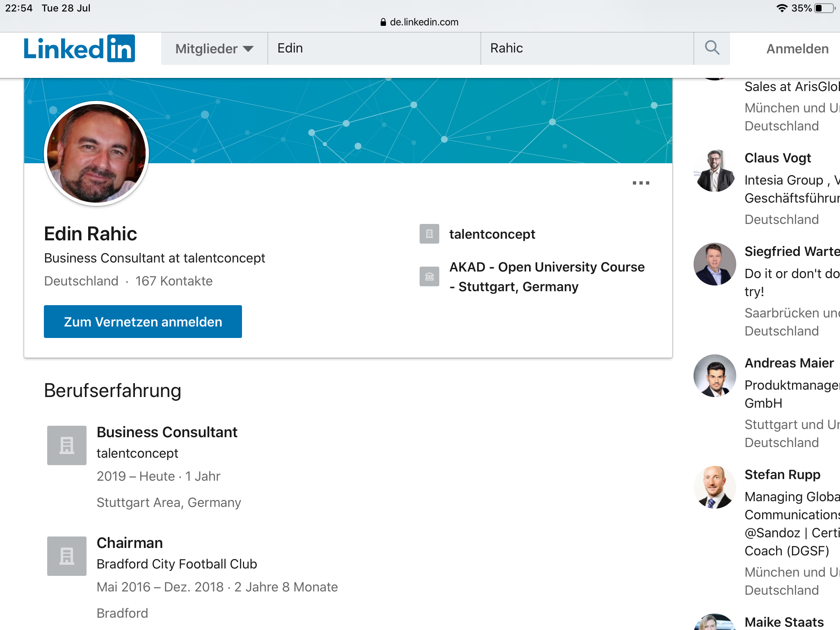This screenshot has height=630, width=840.
Task: Open the AKAD Open University Course link
Action: (547, 277)
